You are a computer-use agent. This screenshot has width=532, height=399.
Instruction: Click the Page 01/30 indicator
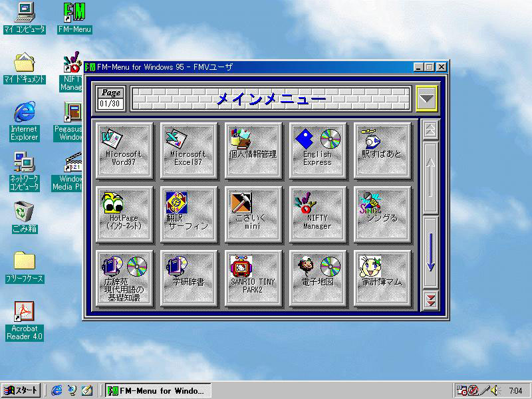click(x=110, y=98)
